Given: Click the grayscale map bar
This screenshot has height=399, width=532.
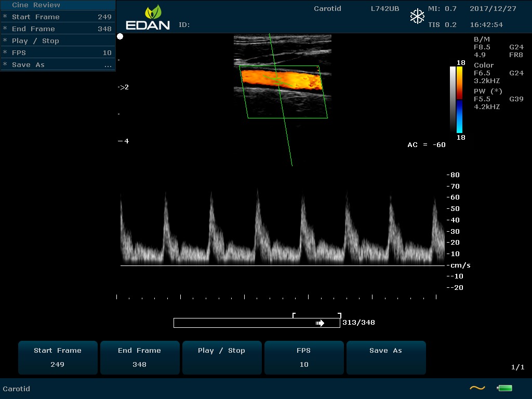Looking at the screenshot, I should [453, 100].
